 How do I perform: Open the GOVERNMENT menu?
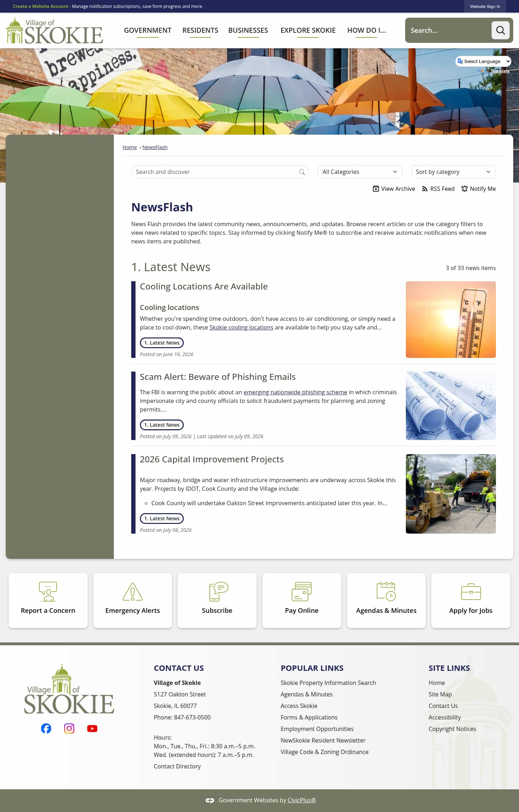(x=148, y=30)
